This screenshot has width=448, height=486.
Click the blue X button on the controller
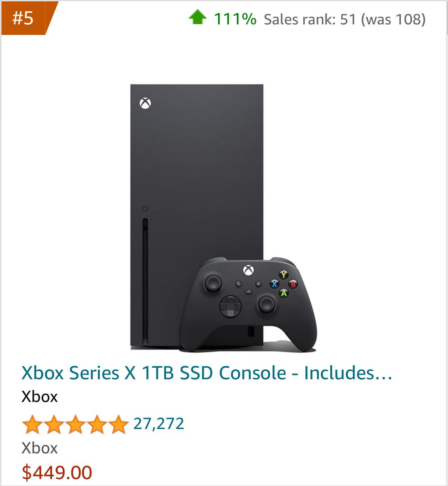click(x=274, y=284)
